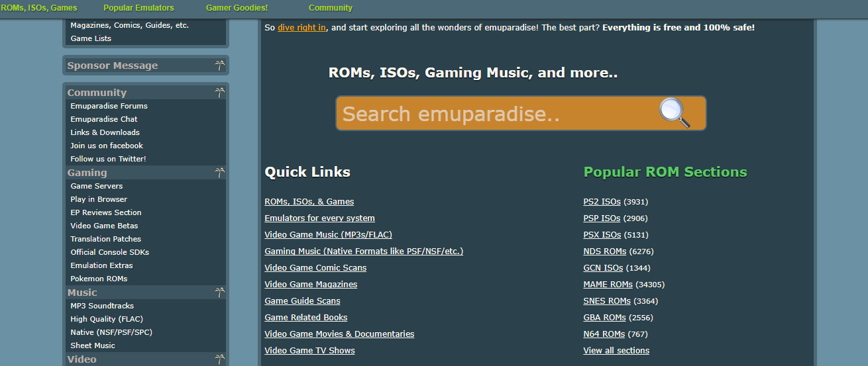Click the Sponsor Message section header
Image resolution: width=868 pixels, height=366 pixels.
point(145,66)
